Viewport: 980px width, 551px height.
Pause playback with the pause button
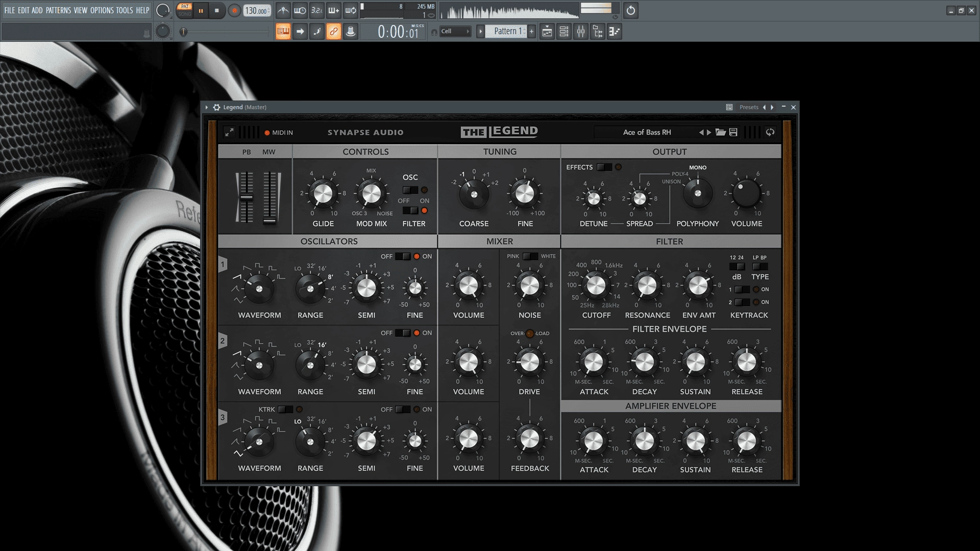[201, 10]
